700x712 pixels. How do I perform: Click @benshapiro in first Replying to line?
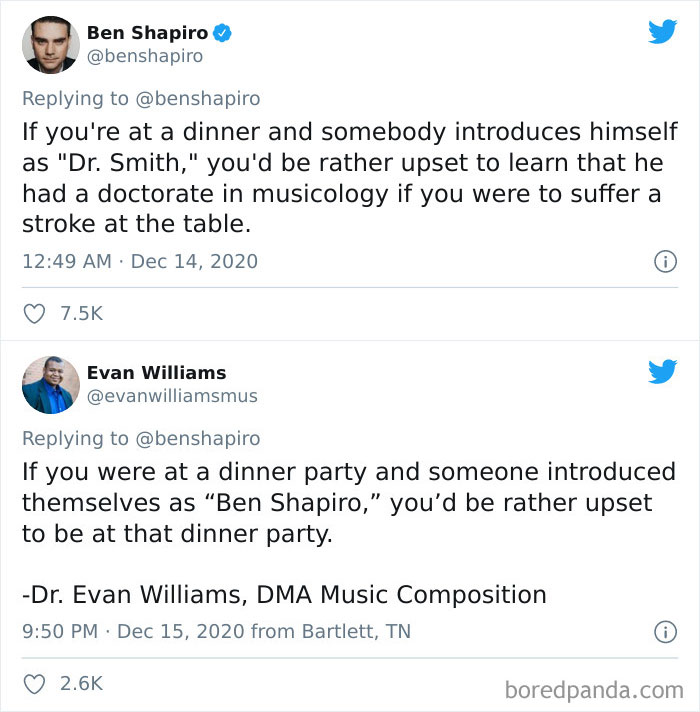198,99
